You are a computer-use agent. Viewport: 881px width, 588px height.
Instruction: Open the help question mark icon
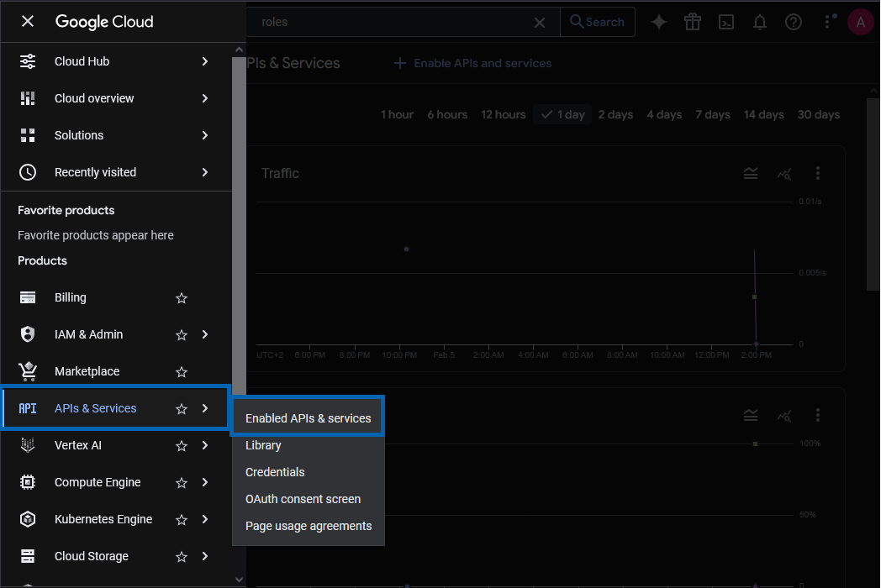point(794,22)
